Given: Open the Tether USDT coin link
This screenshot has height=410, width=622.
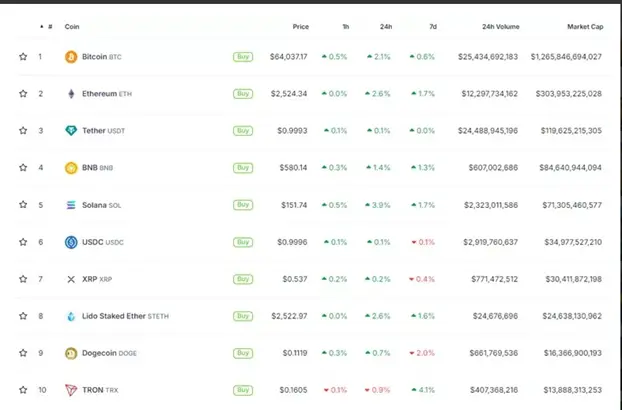Looking at the screenshot, I should pos(103,130).
